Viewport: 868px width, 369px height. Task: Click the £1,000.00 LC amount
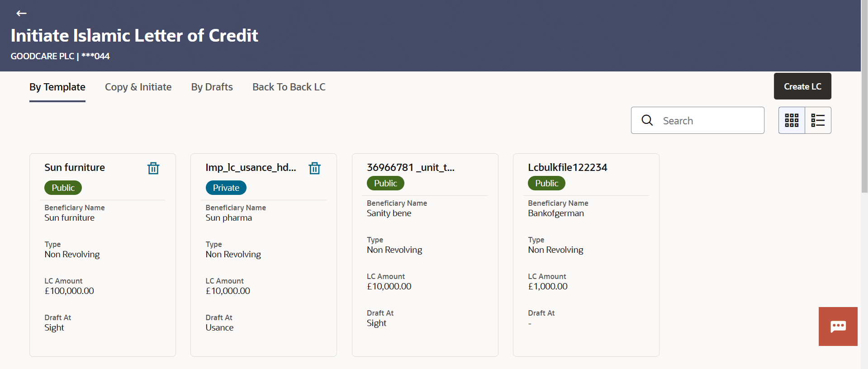548,287
